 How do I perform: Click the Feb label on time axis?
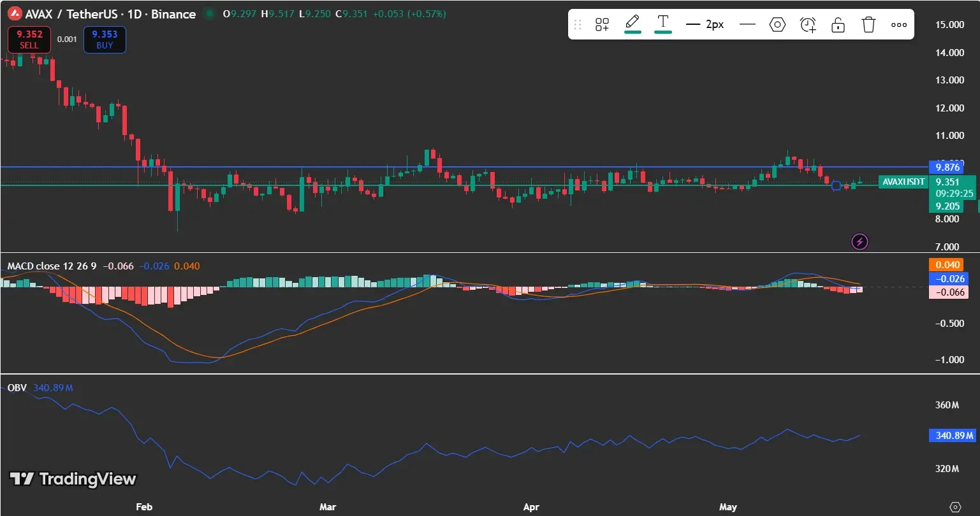(x=145, y=507)
